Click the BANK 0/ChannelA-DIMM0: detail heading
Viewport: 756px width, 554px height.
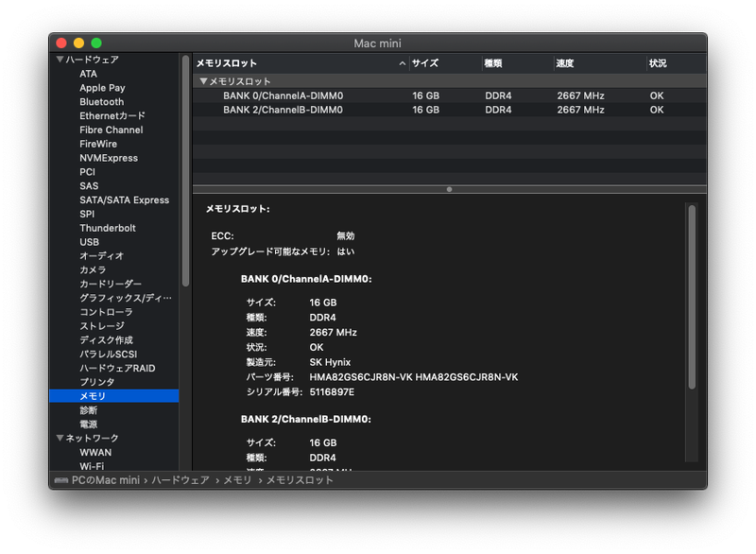pos(306,279)
